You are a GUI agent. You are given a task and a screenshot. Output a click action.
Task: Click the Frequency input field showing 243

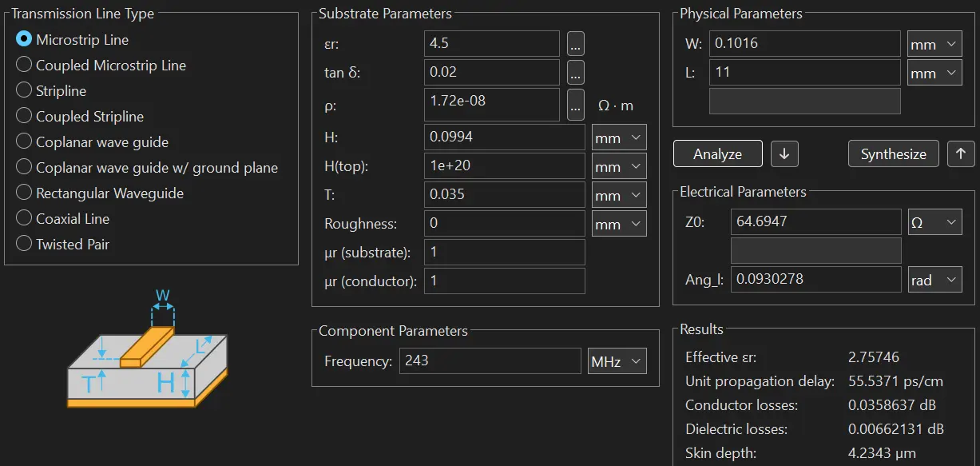(490, 360)
